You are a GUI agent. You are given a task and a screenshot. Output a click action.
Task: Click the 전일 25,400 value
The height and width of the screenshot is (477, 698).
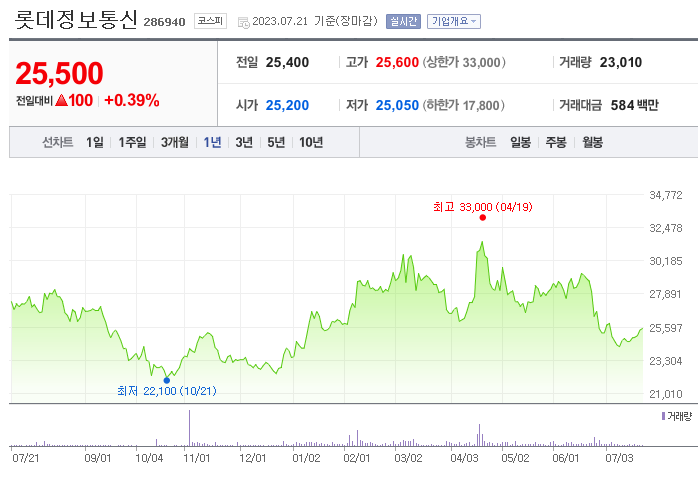coord(287,62)
